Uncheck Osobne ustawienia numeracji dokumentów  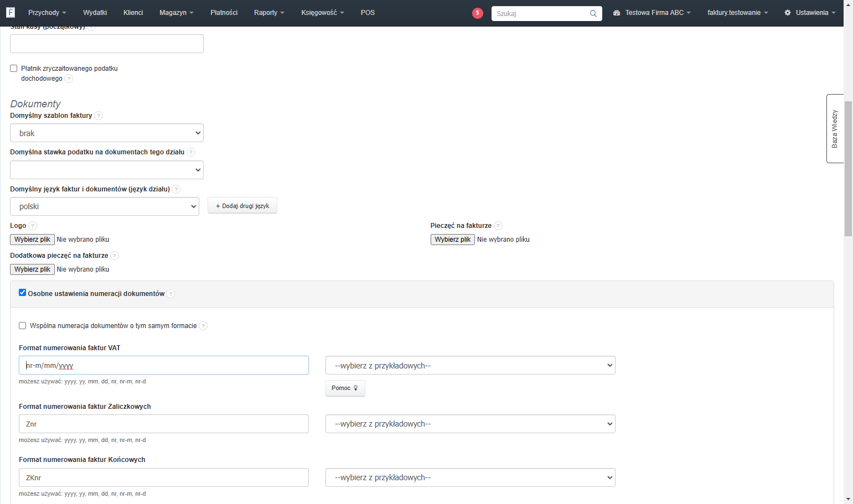tap(23, 293)
